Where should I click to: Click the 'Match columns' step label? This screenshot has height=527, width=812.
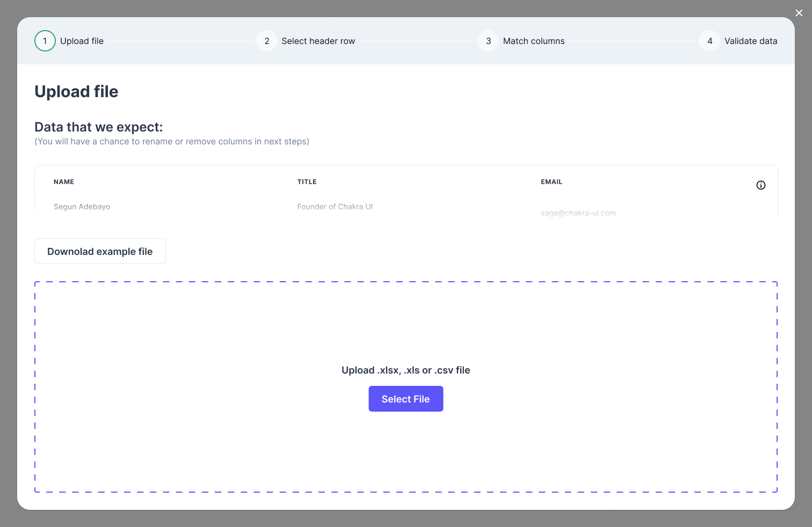tap(534, 41)
